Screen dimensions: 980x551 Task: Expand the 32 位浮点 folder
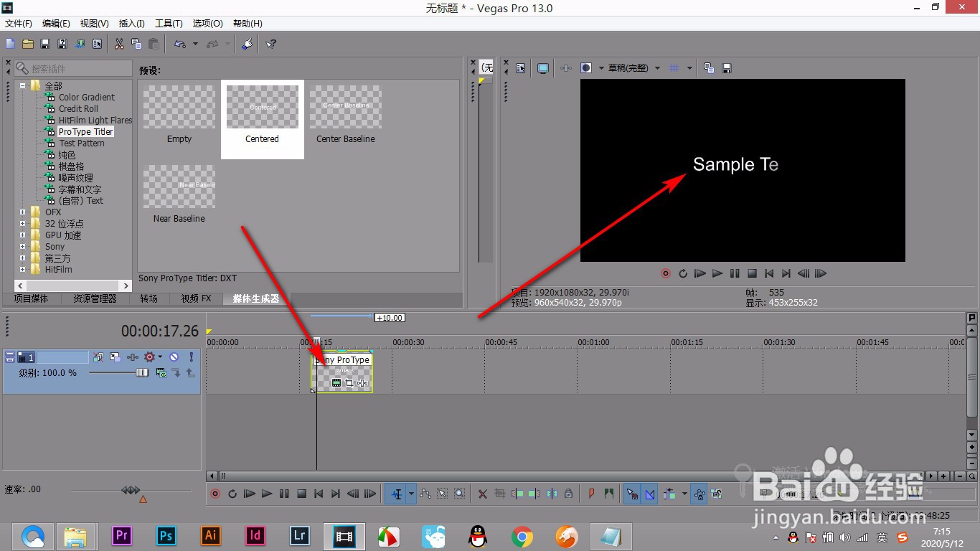click(23, 224)
